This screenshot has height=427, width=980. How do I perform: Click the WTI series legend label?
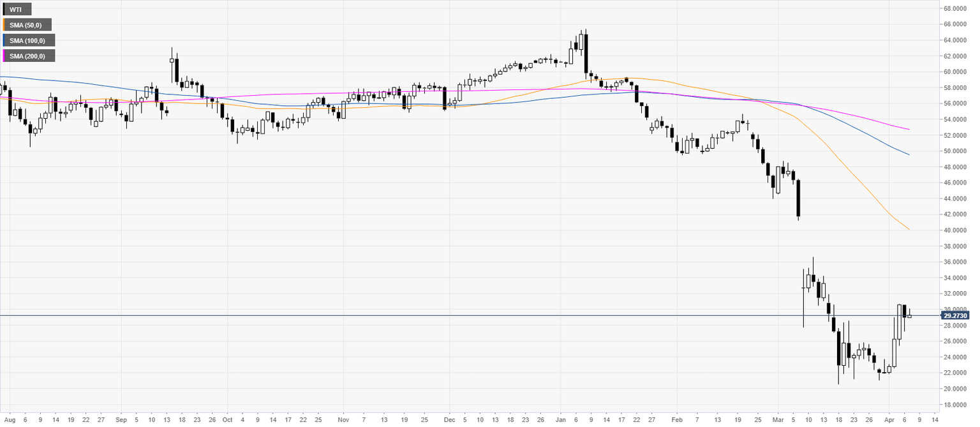(18, 10)
